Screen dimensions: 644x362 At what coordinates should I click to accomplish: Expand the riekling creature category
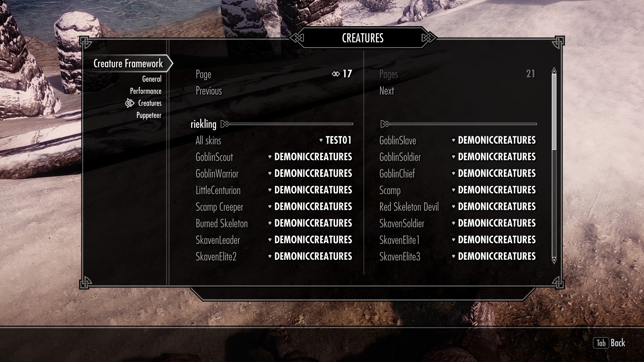[204, 124]
